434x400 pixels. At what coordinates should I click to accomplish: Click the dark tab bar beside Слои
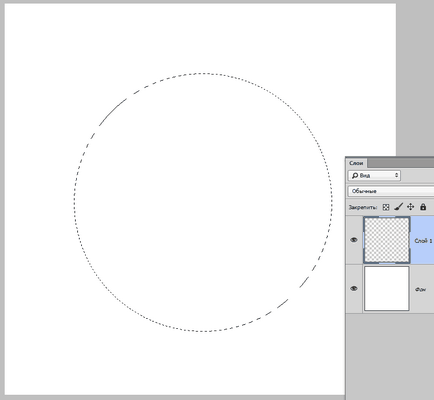pyautogui.click(x=400, y=163)
